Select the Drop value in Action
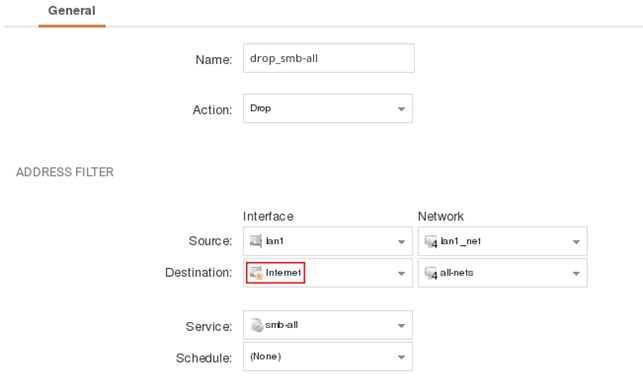Viewport: 643px width, 388px height. click(261, 108)
